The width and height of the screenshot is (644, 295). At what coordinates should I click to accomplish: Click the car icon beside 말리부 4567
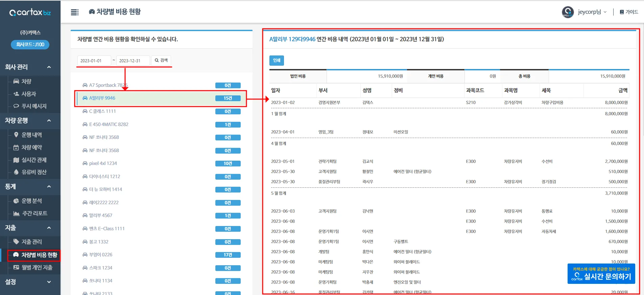tap(85, 215)
